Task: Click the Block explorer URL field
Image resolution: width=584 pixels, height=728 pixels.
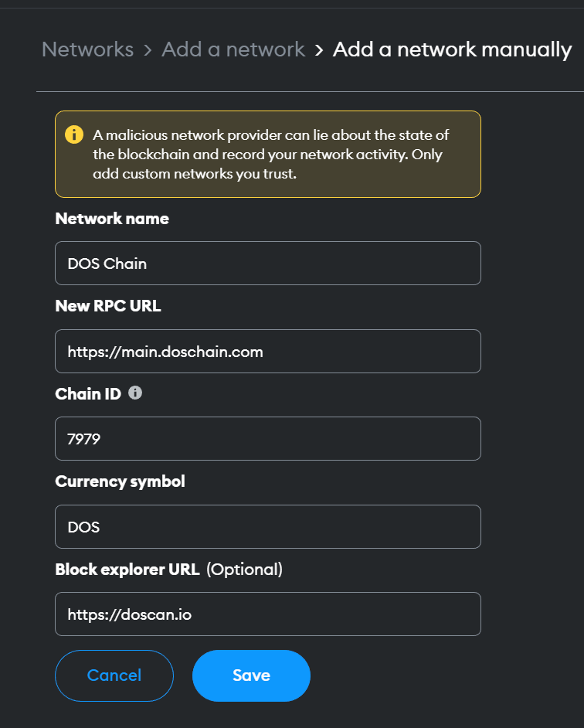Action: tap(267, 614)
